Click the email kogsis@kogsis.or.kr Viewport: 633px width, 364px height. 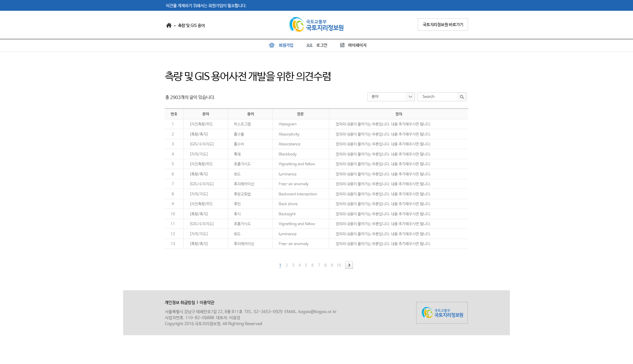coord(317,312)
